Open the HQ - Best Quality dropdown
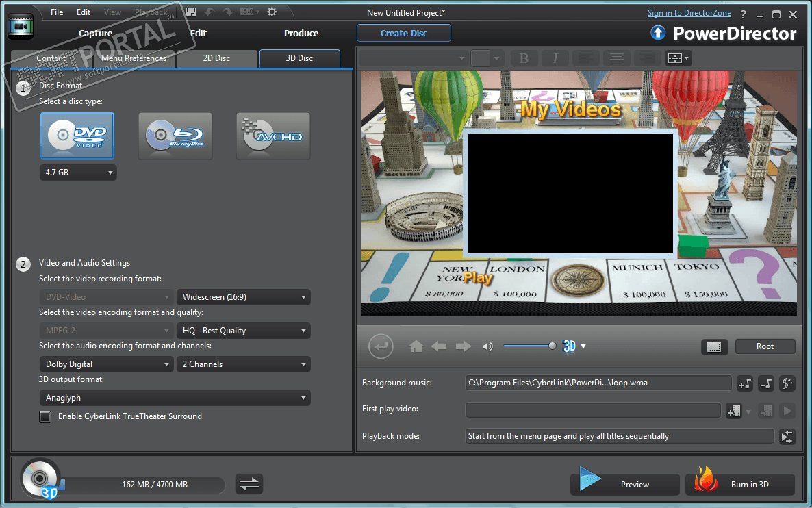Image resolution: width=812 pixels, height=508 pixels. click(243, 331)
